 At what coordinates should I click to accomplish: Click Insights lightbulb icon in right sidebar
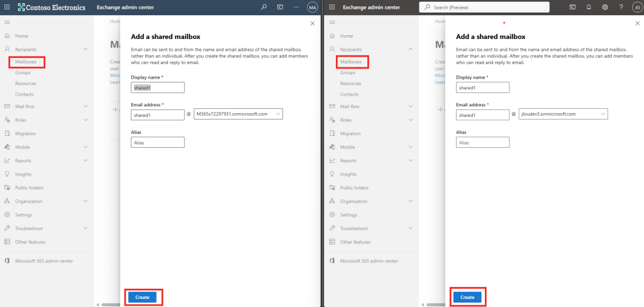pyautogui.click(x=332, y=174)
